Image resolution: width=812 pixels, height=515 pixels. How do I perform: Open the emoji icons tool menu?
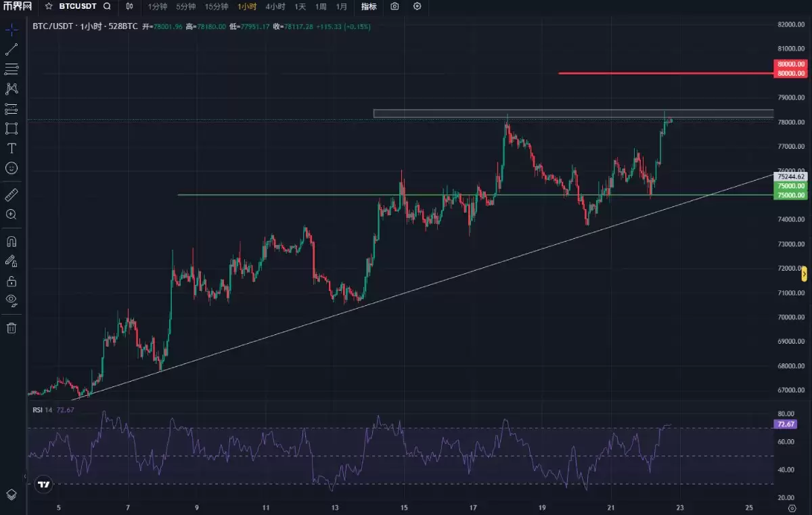coord(12,168)
